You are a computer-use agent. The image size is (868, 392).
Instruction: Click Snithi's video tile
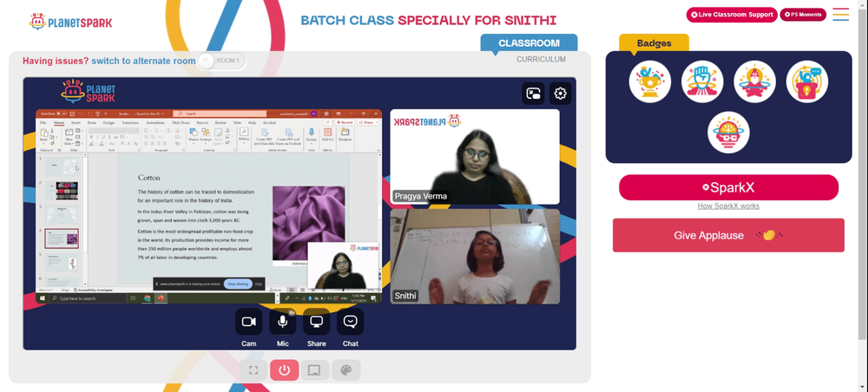click(x=475, y=257)
